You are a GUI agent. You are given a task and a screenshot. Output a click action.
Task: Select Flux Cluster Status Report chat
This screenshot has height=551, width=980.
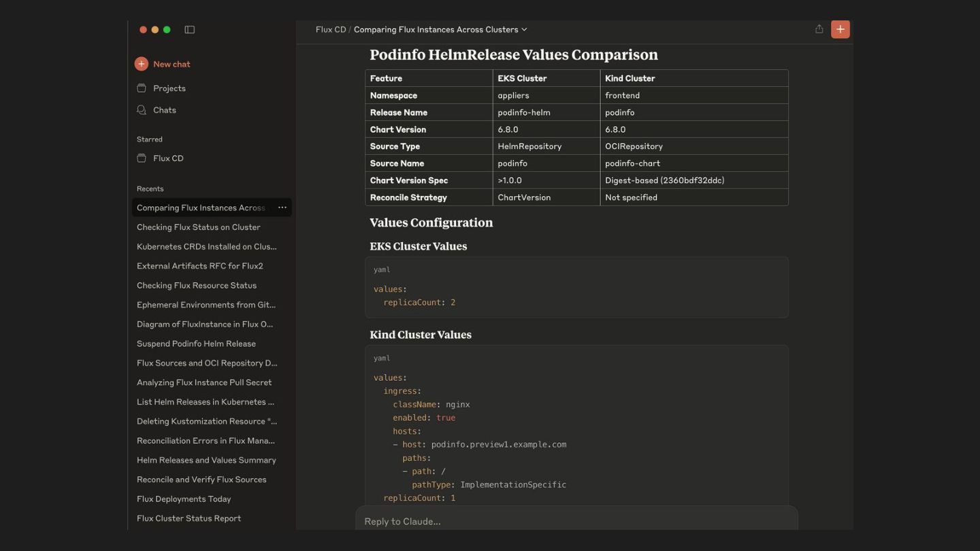pos(189,518)
